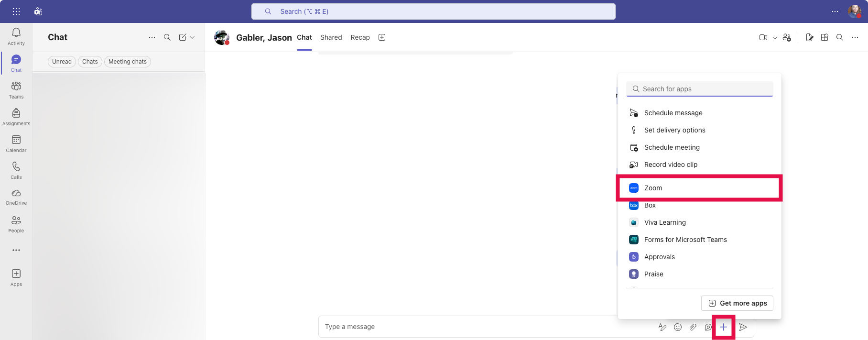Open apps panel icon in chat header
The image size is (868, 340).
(x=825, y=37)
